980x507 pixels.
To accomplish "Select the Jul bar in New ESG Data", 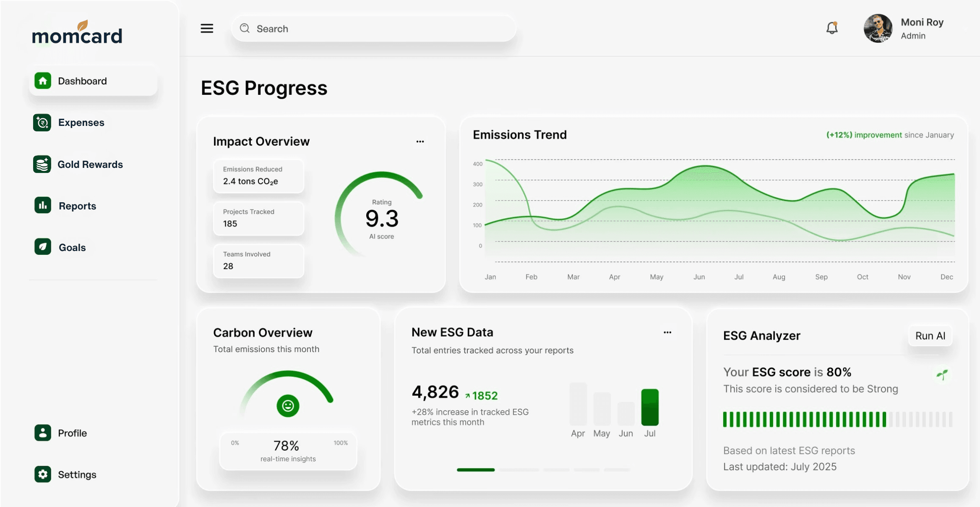I will pos(649,407).
